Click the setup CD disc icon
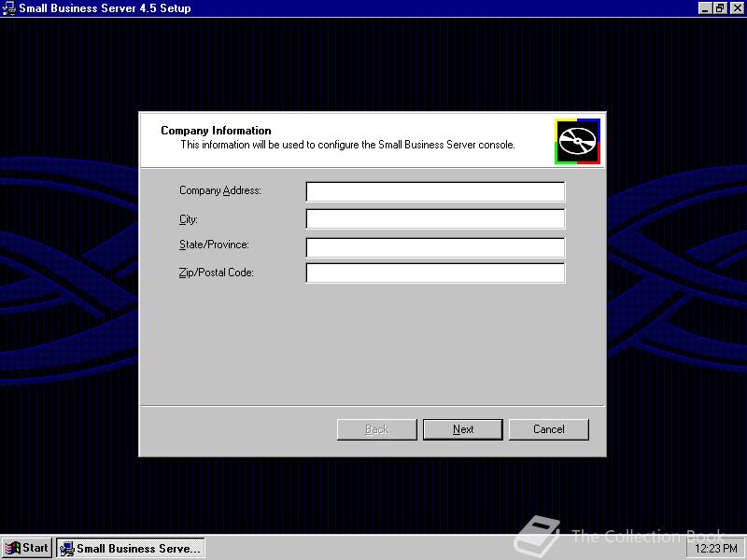Viewport: 747px width, 560px height. click(x=577, y=142)
